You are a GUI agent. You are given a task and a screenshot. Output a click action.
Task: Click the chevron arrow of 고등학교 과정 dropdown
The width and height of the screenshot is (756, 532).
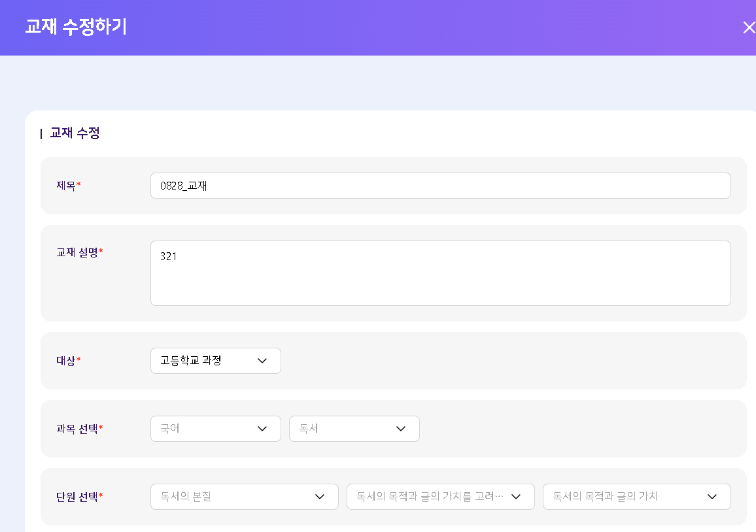pyautogui.click(x=262, y=361)
